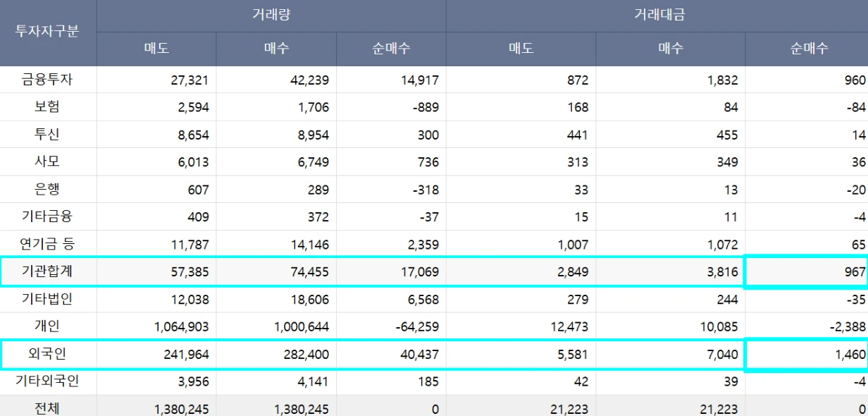Click the 투자자구분 column header
Viewport: 868px width, 416px height.
(47, 32)
